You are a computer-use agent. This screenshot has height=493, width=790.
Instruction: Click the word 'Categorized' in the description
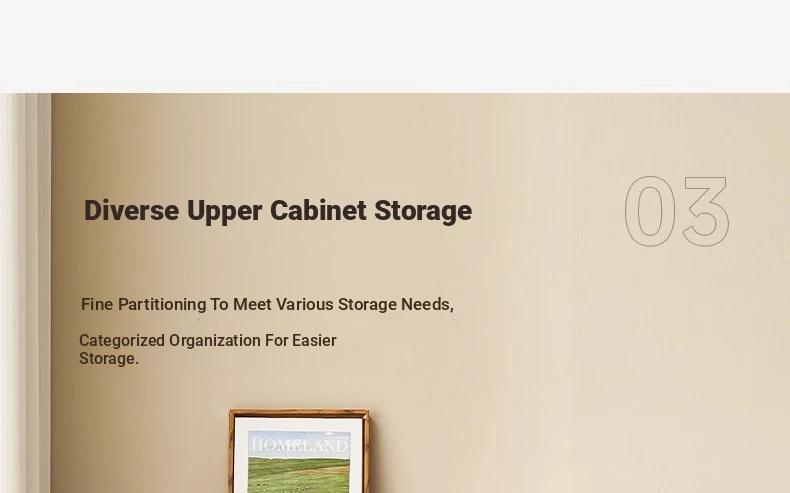pos(122,340)
